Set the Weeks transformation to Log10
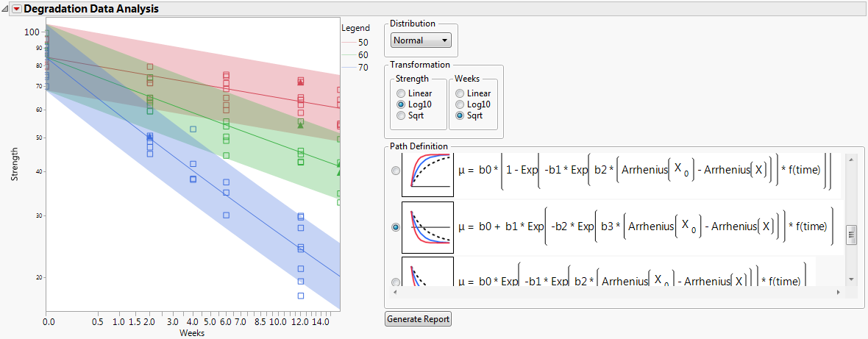The image size is (868, 339). coord(459,104)
